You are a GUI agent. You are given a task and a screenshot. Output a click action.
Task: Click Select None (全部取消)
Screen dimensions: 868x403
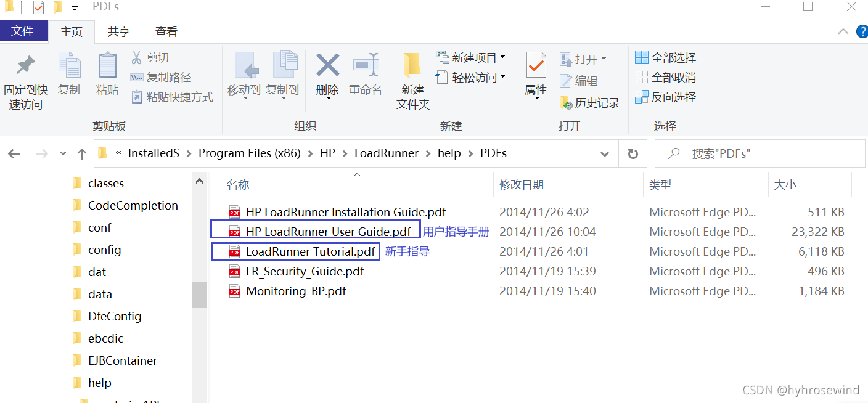(666, 77)
